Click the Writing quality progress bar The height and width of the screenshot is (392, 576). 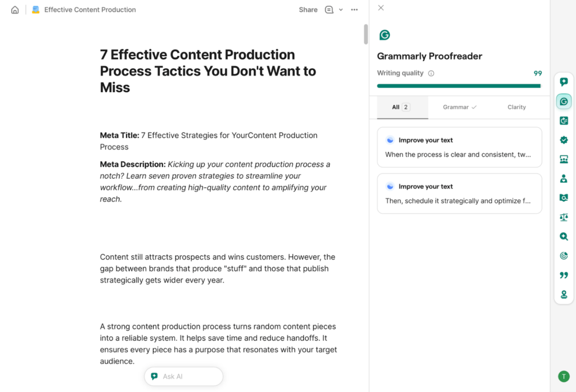458,85
